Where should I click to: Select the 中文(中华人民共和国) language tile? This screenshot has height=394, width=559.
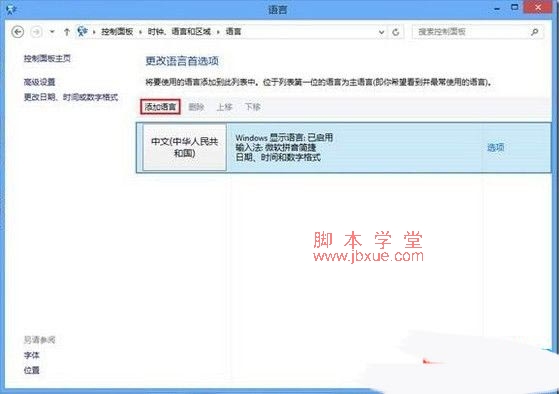(x=184, y=147)
